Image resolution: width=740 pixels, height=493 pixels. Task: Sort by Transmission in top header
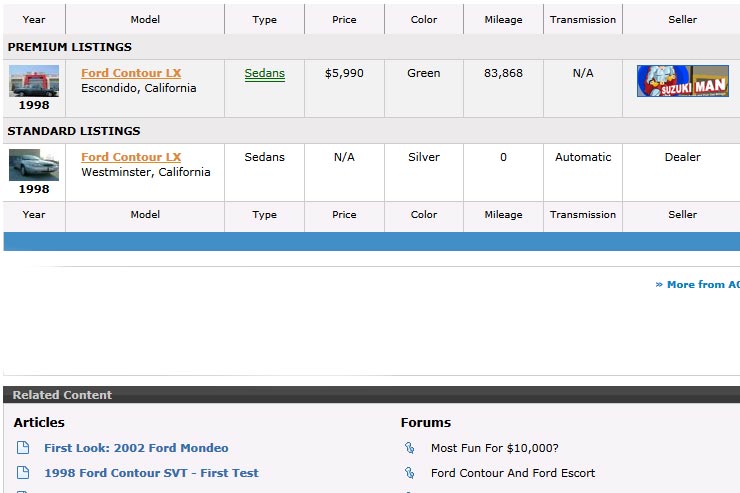click(583, 19)
